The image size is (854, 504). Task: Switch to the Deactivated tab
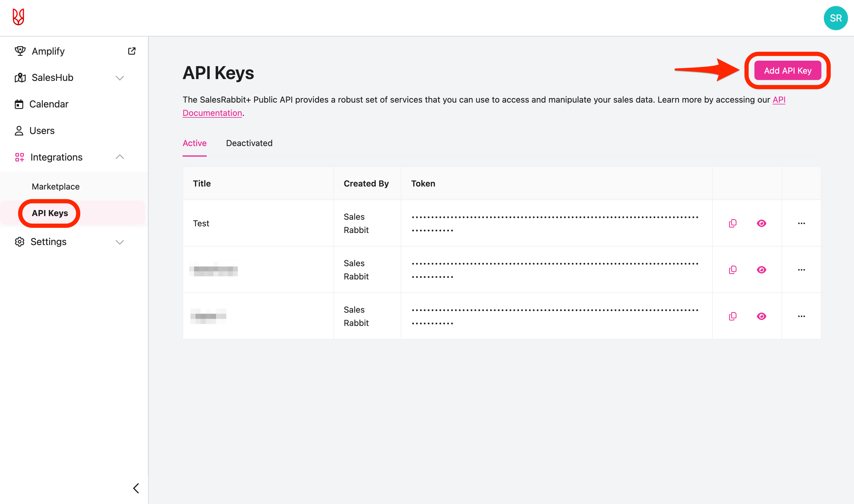(x=249, y=143)
